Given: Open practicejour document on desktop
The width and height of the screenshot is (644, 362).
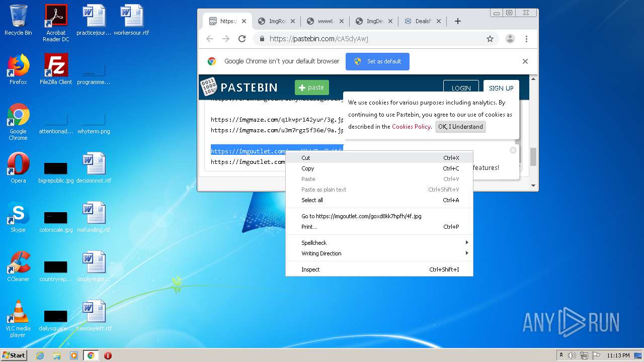Looking at the screenshot, I should 94,21.
